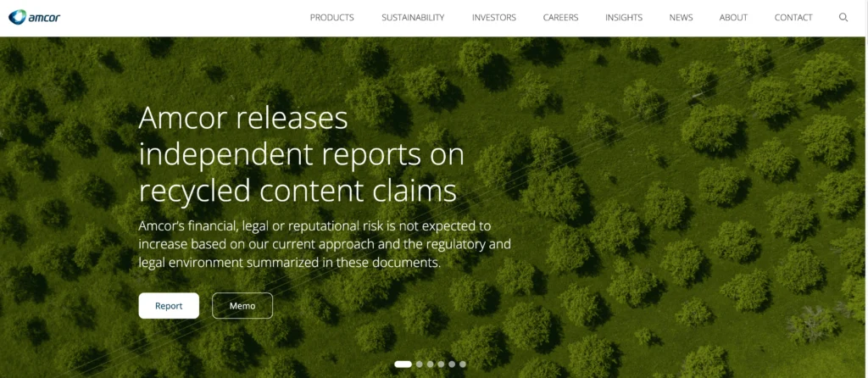Image resolution: width=868 pixels, height=378 pixels.
Task: Open the About menu
Action: [x=733, y=17]
